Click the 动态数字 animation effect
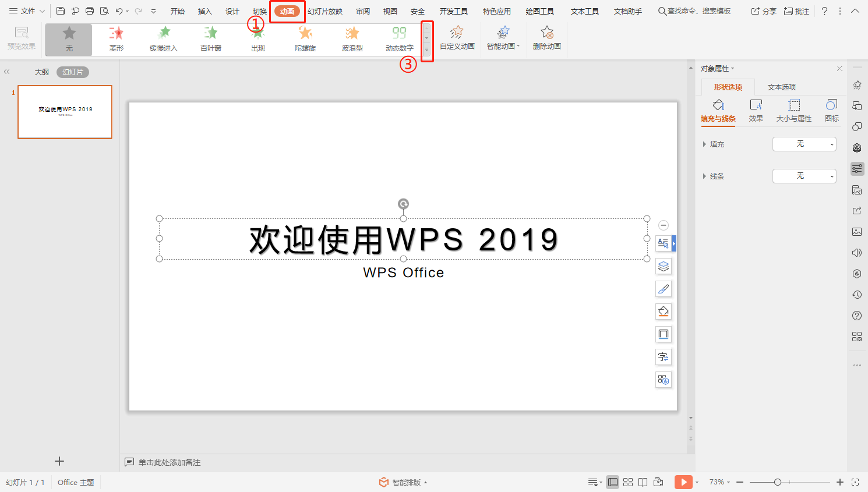 point(400,39)
